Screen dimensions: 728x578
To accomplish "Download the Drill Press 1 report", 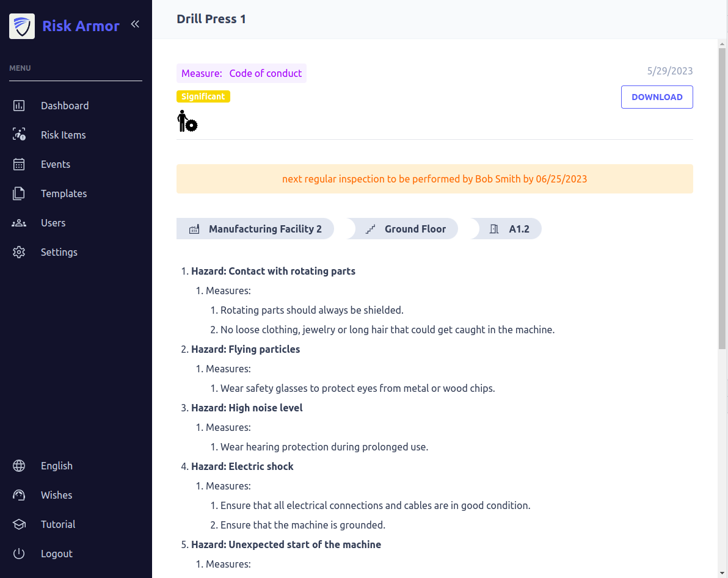I will point(657,97).
